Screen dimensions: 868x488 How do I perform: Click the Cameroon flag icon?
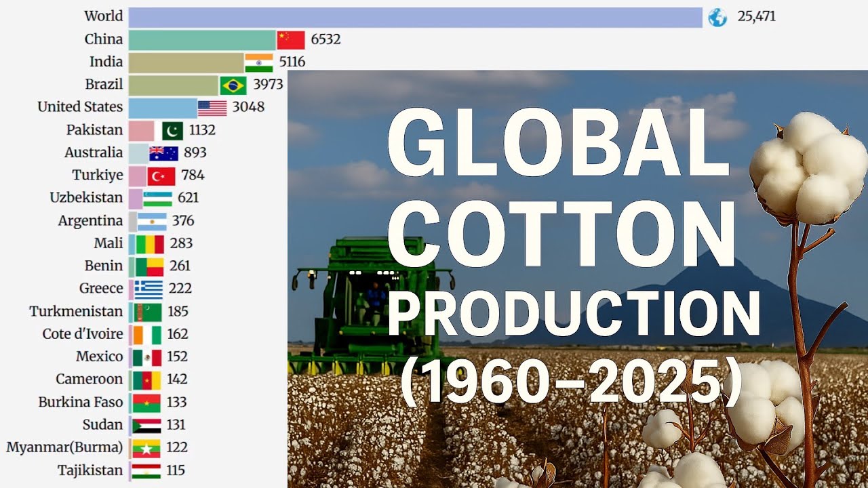click(x=146, y=380)
